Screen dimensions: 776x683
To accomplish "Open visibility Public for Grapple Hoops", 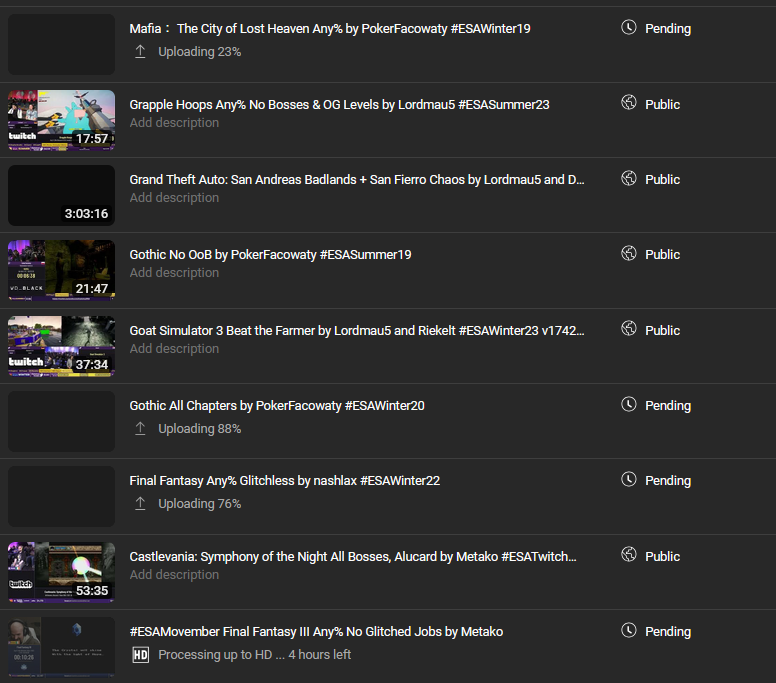I will [662, 104].
